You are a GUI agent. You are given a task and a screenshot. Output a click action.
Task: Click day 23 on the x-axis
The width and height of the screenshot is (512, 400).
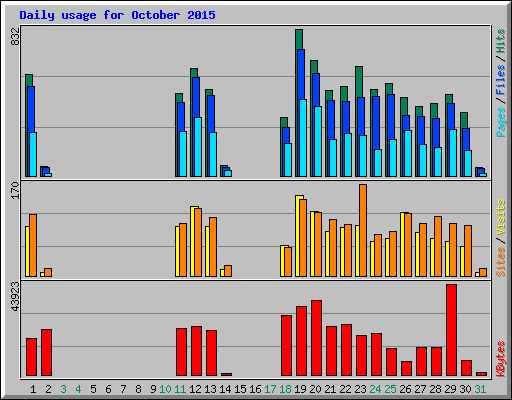tap(360, 389)
